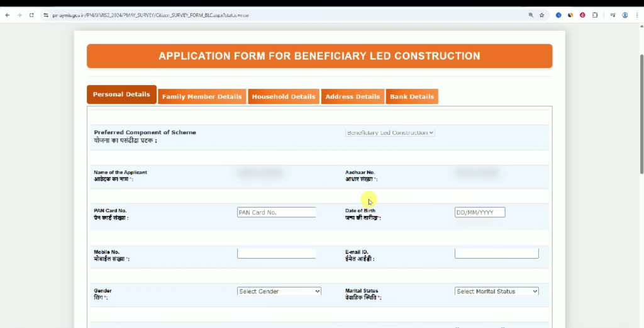Image resolution: width=644 pixels, height=328 pixels.
Task: Open the Family Member Details tab
Action: click(202, 96)
